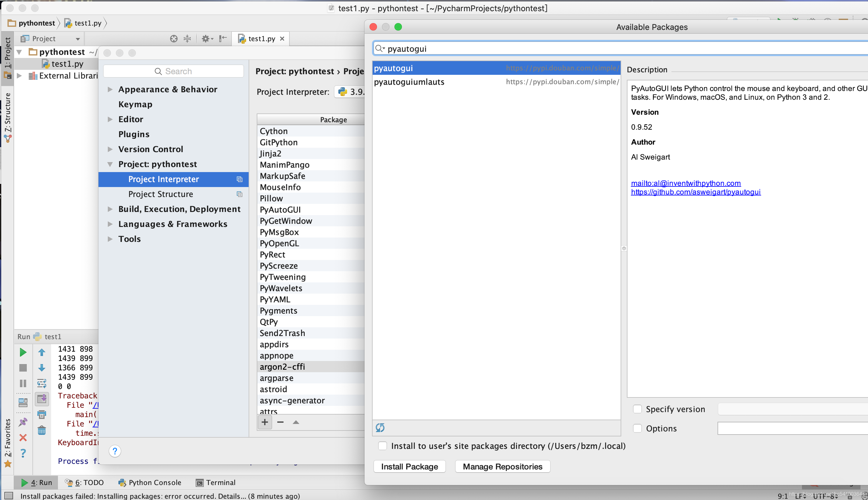Open the Z: Structure side tab
This screenshot has height=500, width=868.
pyautogui.click(x=7, y=117)
